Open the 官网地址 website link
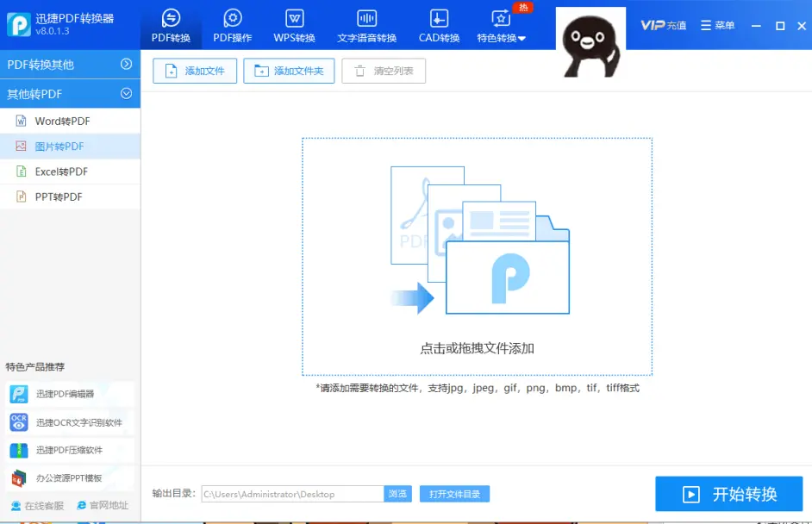 tap(103, 505)
